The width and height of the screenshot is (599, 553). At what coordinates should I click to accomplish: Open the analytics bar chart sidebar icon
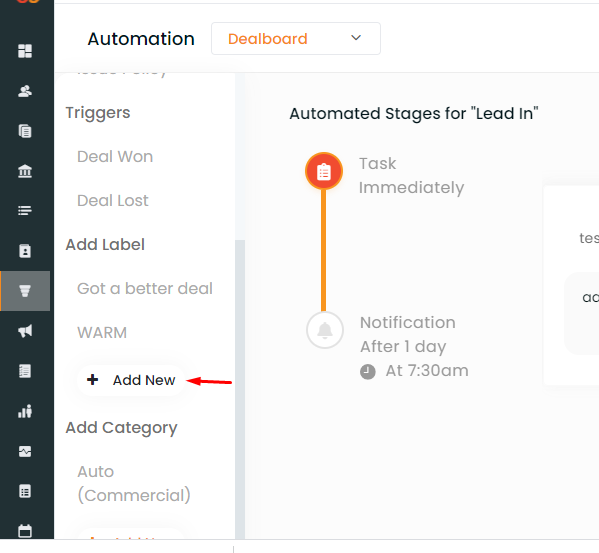coord(25,411)
